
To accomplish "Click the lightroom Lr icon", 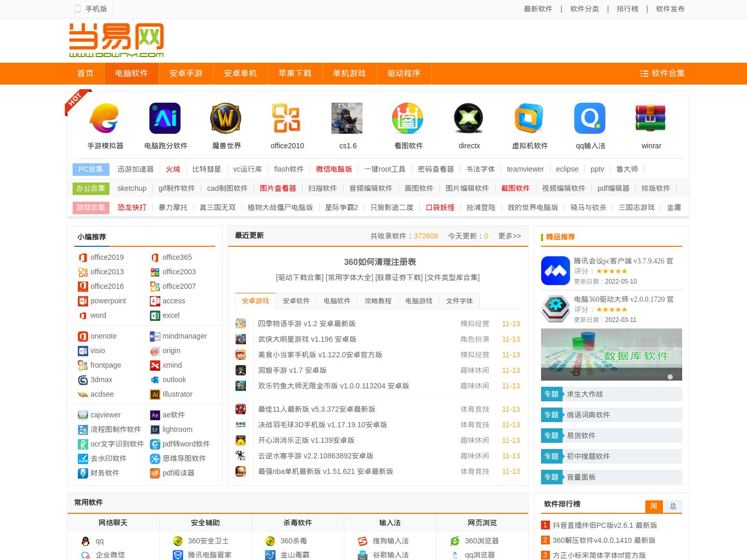I will (155, 429).
